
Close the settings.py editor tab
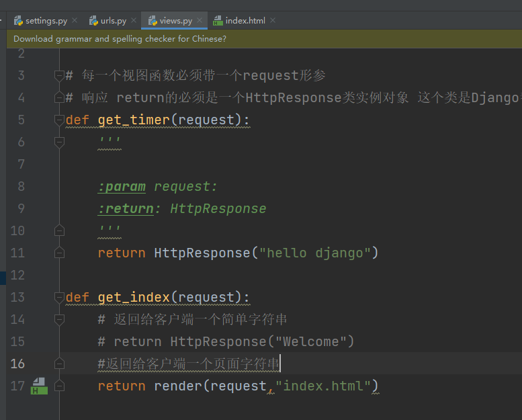click(74, 21)
